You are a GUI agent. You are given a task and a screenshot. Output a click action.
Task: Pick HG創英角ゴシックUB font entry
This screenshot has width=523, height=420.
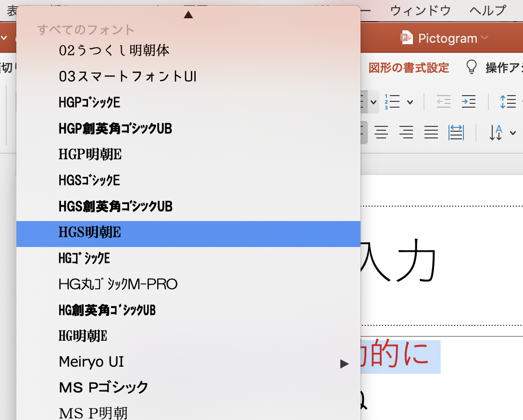(188, 310)
